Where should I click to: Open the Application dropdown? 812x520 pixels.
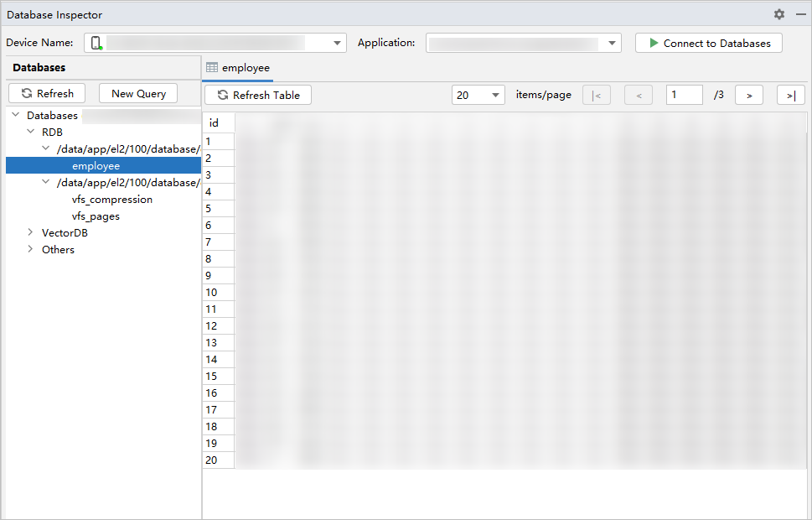coord(612,43)
